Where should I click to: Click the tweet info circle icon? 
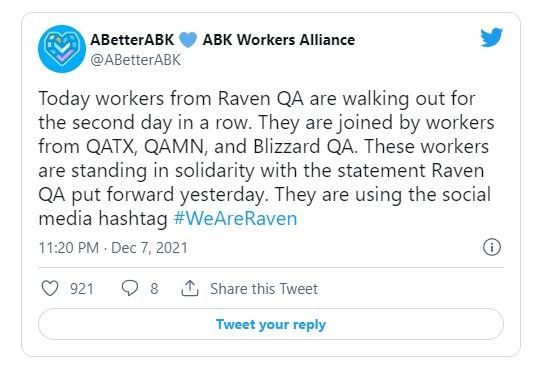click(492, 247)
